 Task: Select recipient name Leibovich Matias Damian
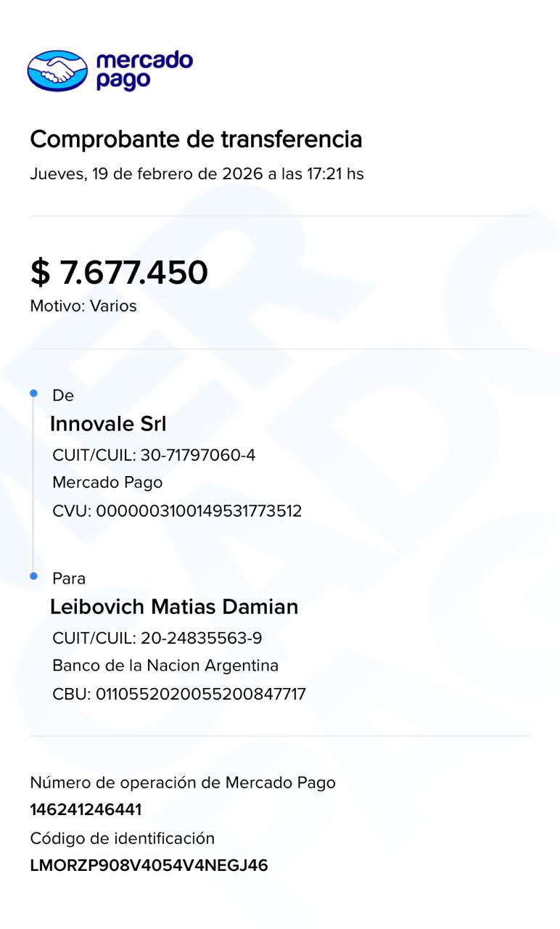174,607
